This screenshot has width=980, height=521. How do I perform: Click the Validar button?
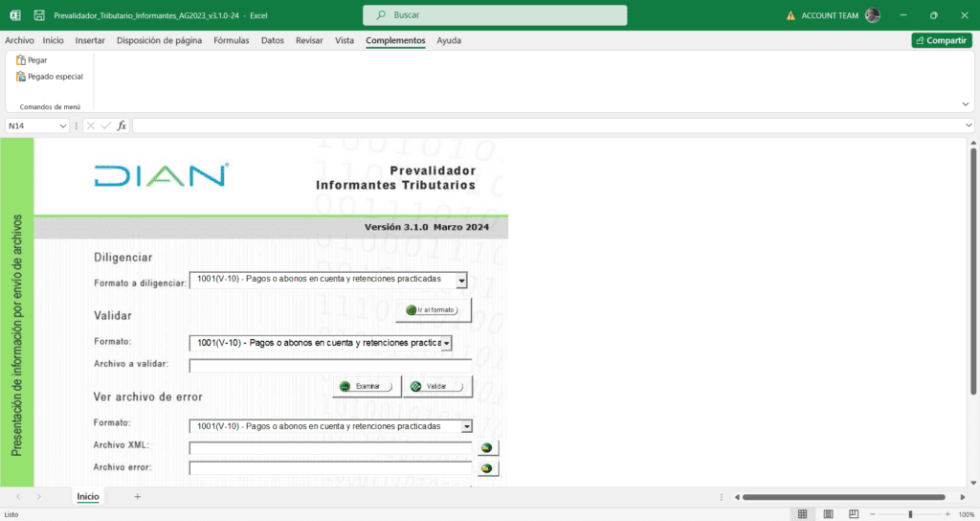pyautogui.click(x=437, y=386)
